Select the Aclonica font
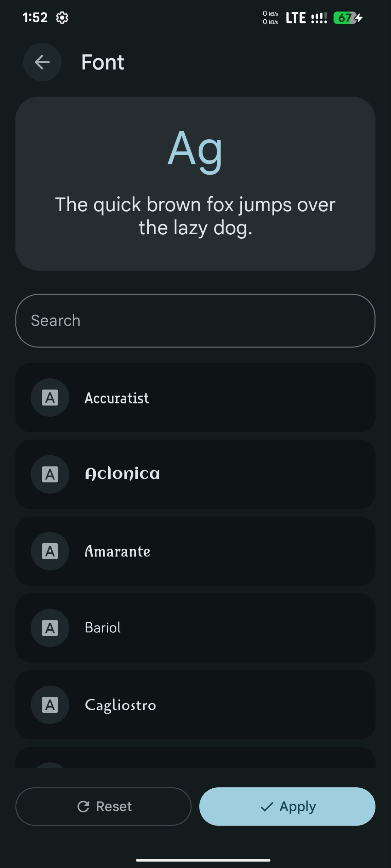 point(195,474)
